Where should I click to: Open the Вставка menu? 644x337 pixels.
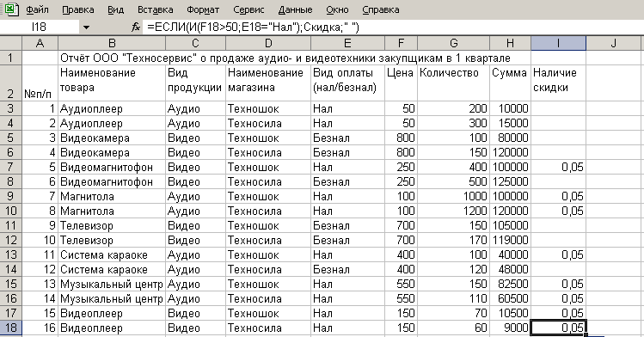click(155, 9)
